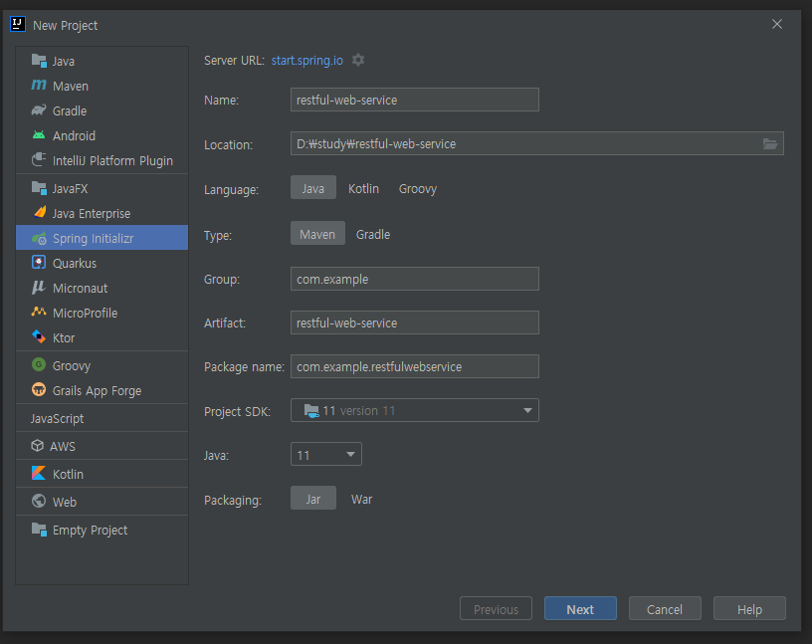Click the Web globe icon
Screen dimensions: 812x644
click(x=39, y=501)
